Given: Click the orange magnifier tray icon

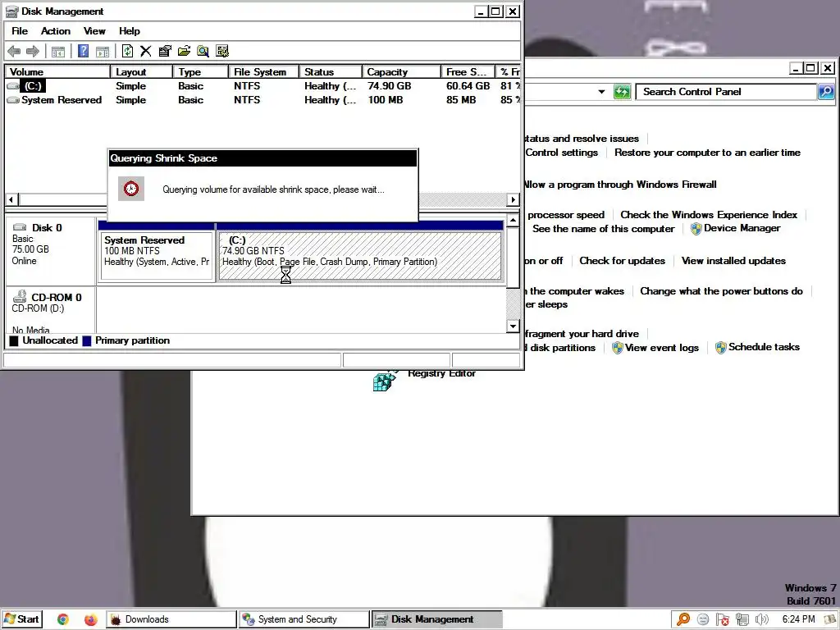Looking at the screenshot, I should pos(683,619).
